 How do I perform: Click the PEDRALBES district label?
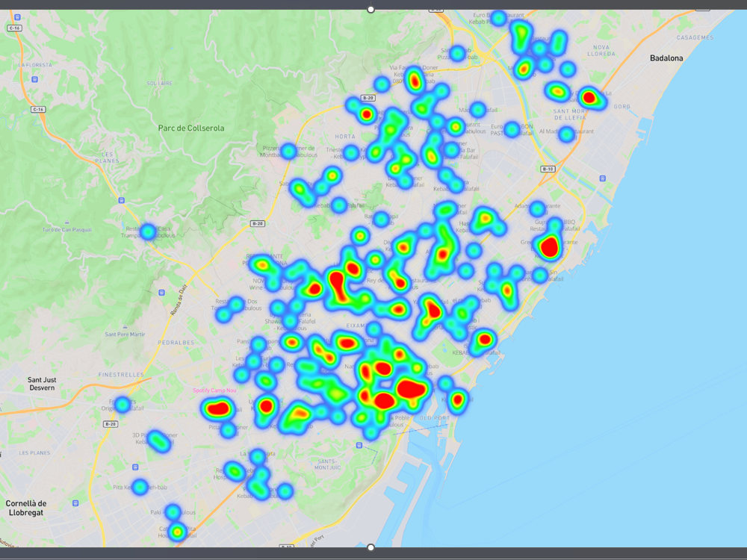[x=176, y=343]
